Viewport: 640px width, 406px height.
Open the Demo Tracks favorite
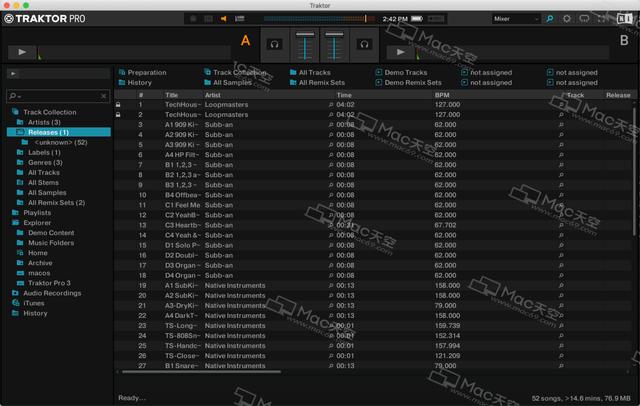(401, 72)
